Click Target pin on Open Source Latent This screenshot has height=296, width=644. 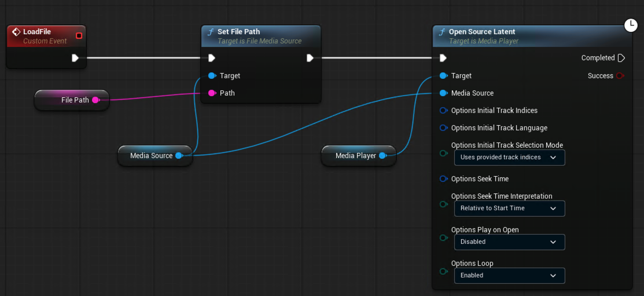point(443,76)
